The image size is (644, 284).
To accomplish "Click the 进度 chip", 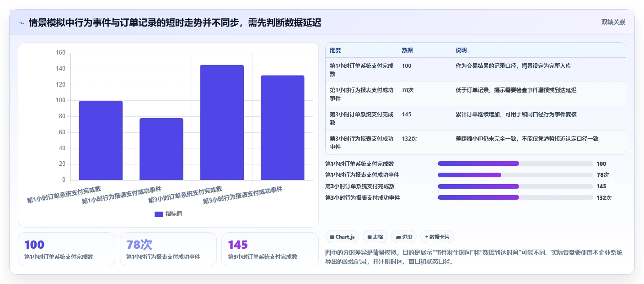I will tap(404, 237).
